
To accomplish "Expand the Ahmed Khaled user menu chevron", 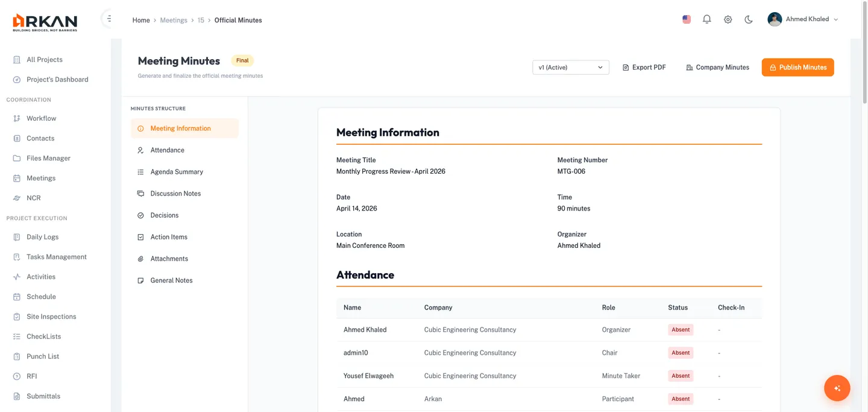I will click(835, 20).
